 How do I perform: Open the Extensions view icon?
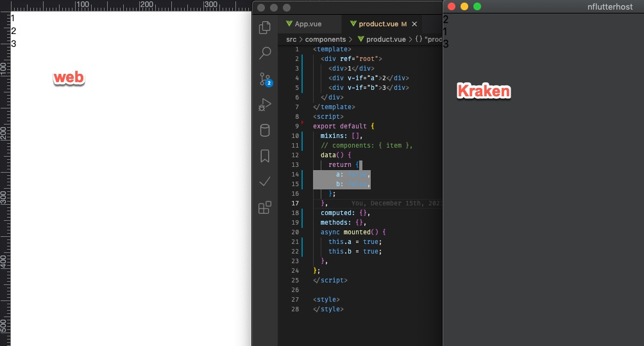[265, 207]
